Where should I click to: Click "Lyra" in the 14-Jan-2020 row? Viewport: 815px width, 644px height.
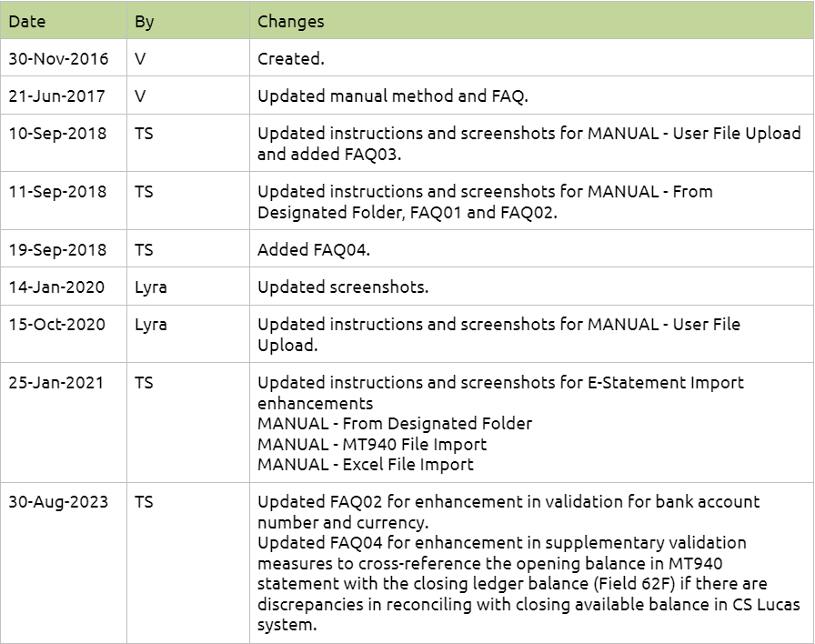[151, 287]
